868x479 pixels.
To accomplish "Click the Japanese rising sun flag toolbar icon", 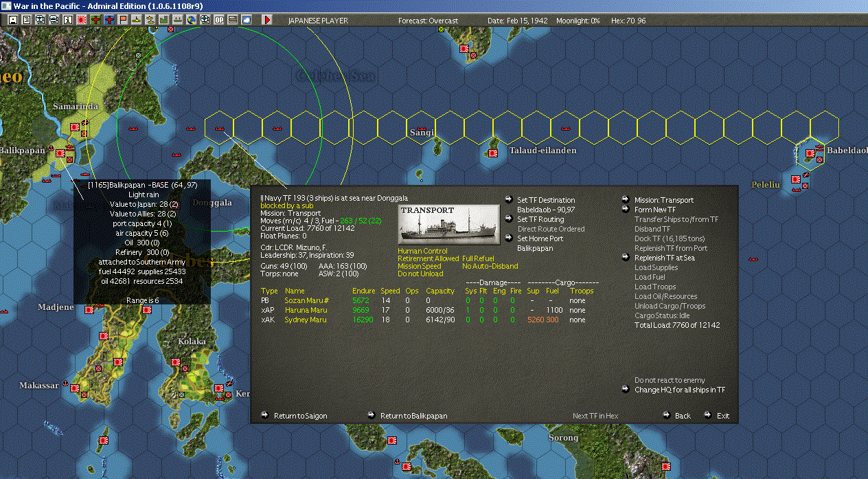I will click(81, 20).
